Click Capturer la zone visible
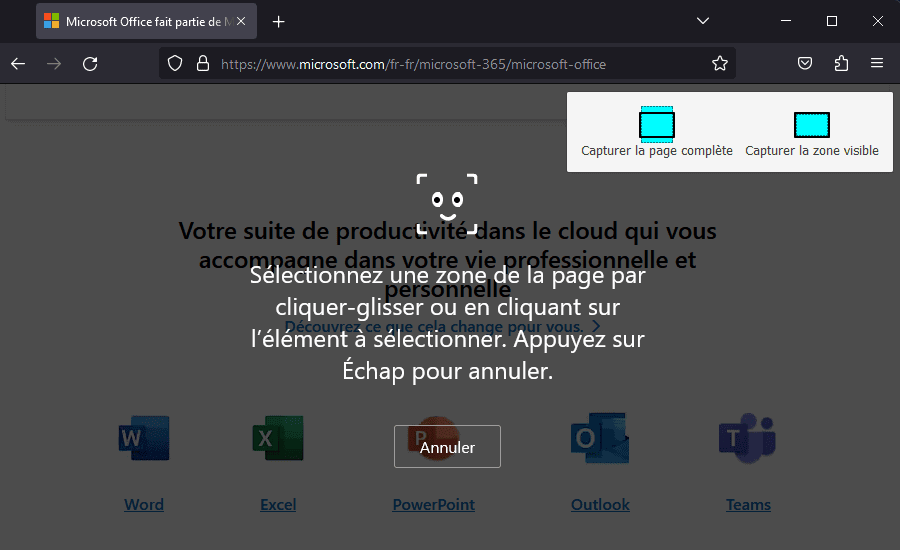The image size is (900, 550). coord(812,132)
